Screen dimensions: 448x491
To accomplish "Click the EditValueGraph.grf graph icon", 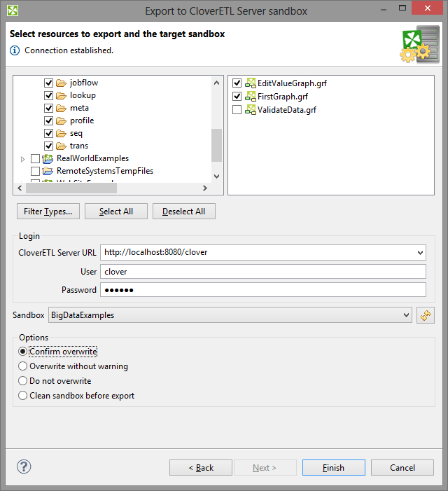I will 251,83.
